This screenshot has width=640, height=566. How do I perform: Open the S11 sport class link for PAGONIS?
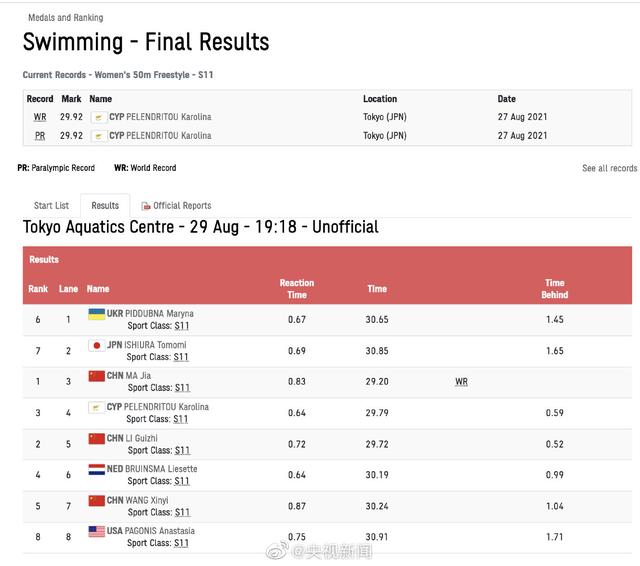[181, 543]
